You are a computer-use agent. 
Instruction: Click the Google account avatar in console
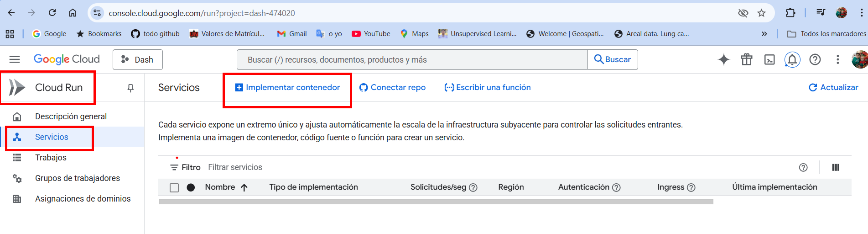coord(860,59)
